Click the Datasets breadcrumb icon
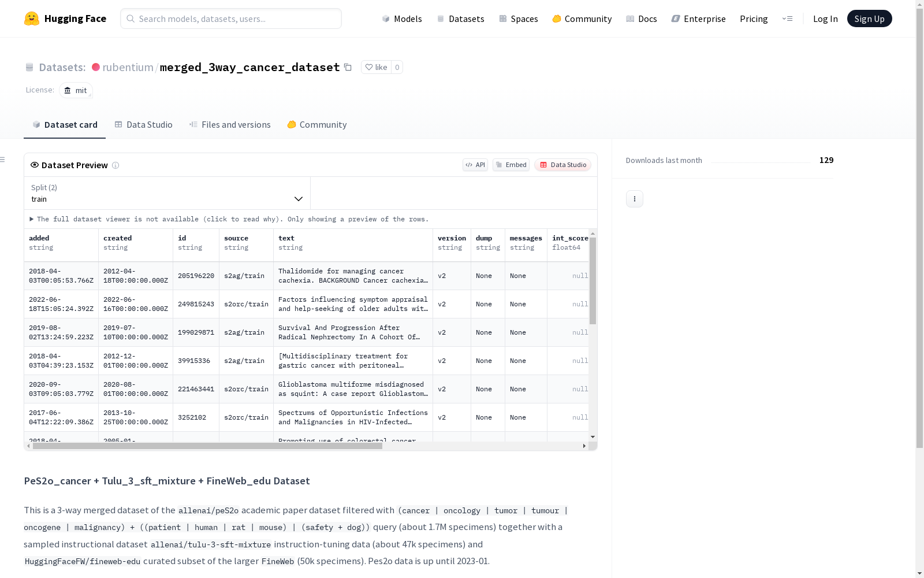The image size is (924, 578). (29, 67)
